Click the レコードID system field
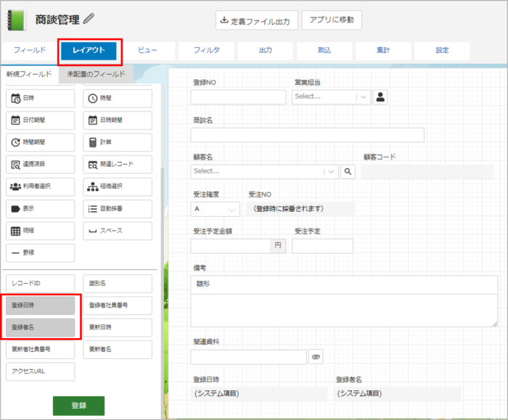 tap(40, 284)
